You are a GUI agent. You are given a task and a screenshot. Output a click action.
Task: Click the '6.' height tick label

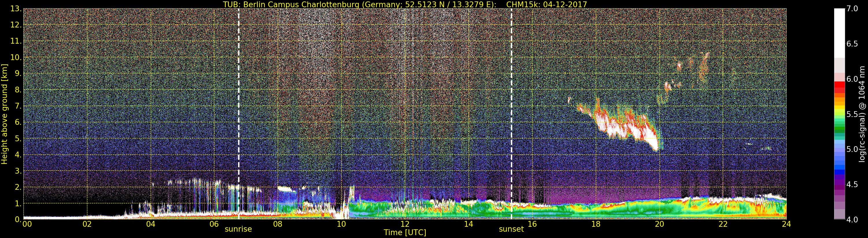18,122
